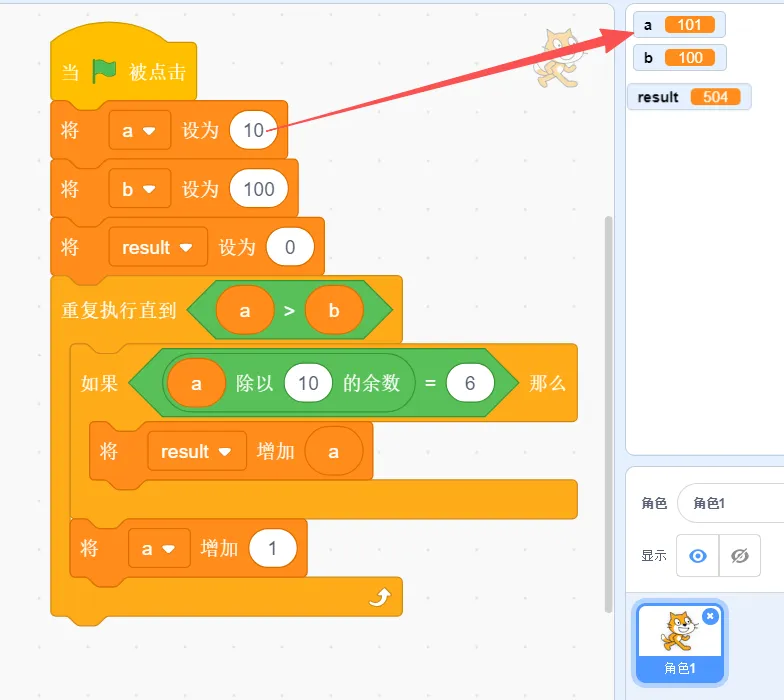This screenshot has height=700, width=784.
Task: Select the 'a' reporter in the modulo block
Action: pyautogui.click(x=196, y=384)
